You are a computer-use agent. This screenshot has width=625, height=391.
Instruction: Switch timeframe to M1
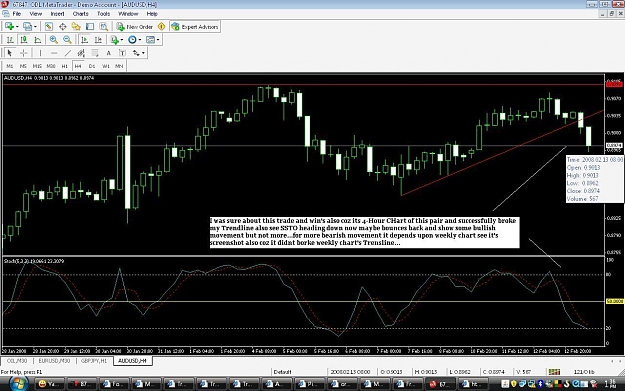10,66
